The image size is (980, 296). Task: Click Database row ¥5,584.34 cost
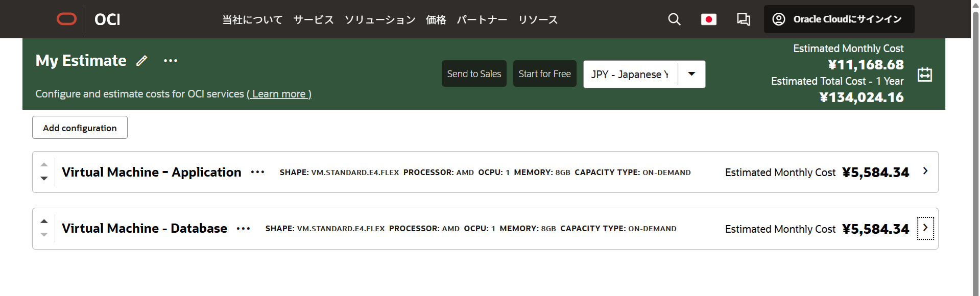tap(875, 229)
